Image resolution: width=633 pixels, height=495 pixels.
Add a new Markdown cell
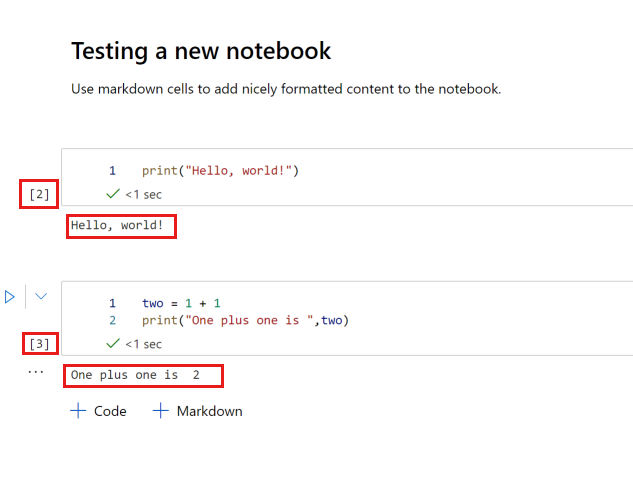pyautogui.click(x=197, y=411)
